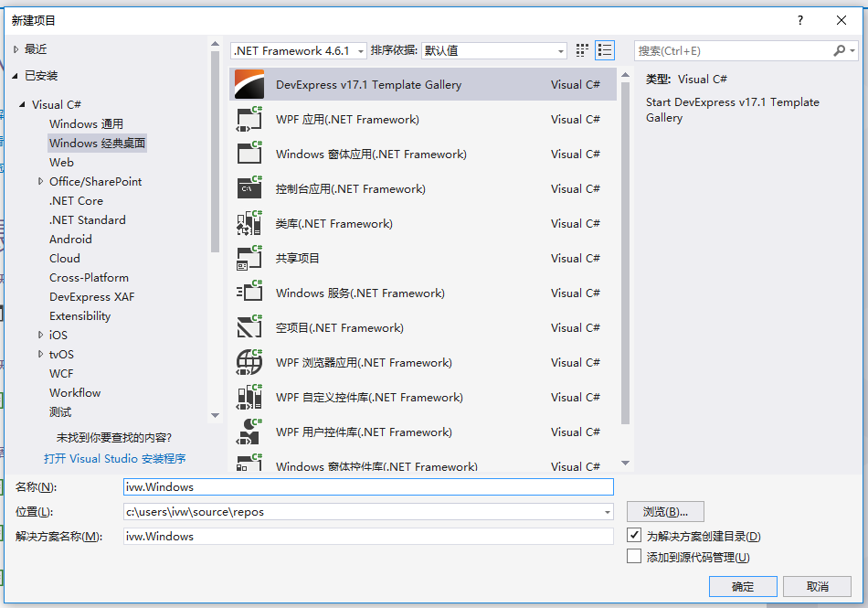Viewport: 868px width, 608px height.
Task: Choose the Windows 服务 template icon
Action: tap(249, 293)
